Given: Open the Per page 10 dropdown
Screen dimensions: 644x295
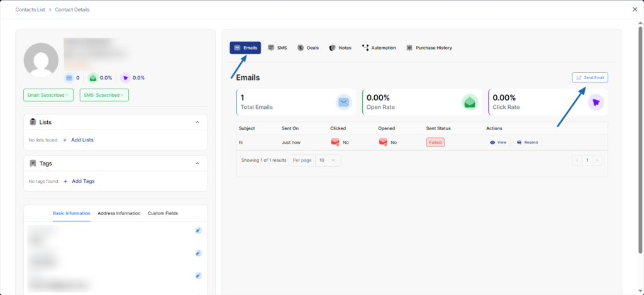Looking at the screenshot, I should click(x=326, y=160).
